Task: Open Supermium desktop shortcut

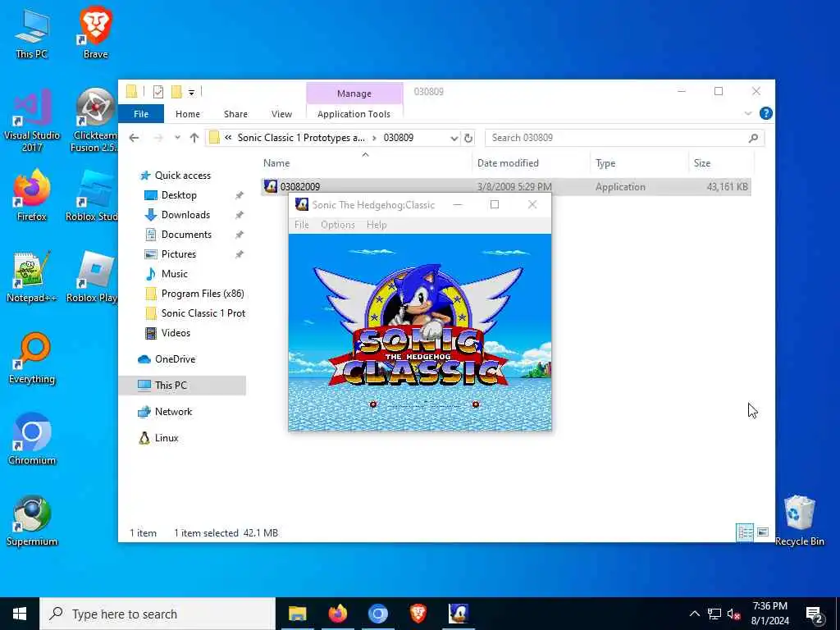Action: point(32,521)
